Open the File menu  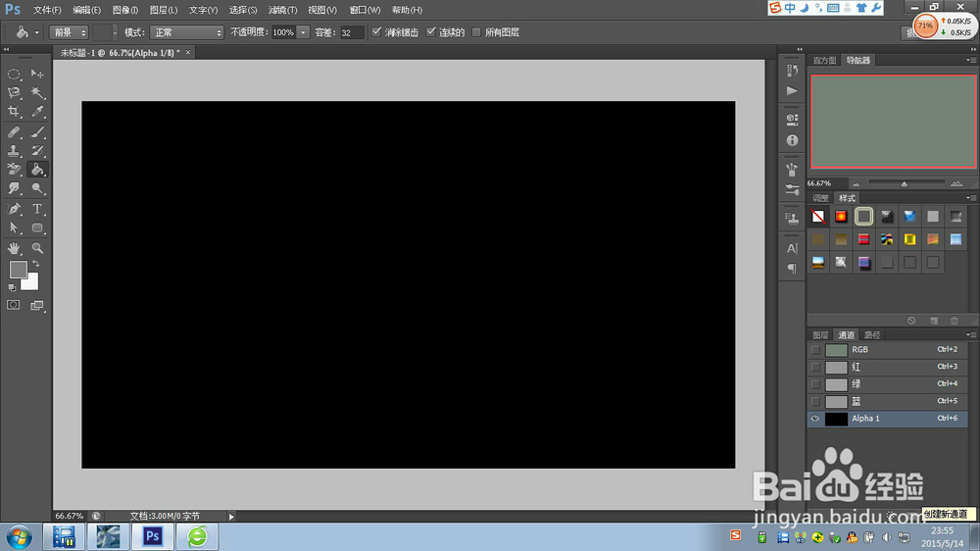pos(47,10)
